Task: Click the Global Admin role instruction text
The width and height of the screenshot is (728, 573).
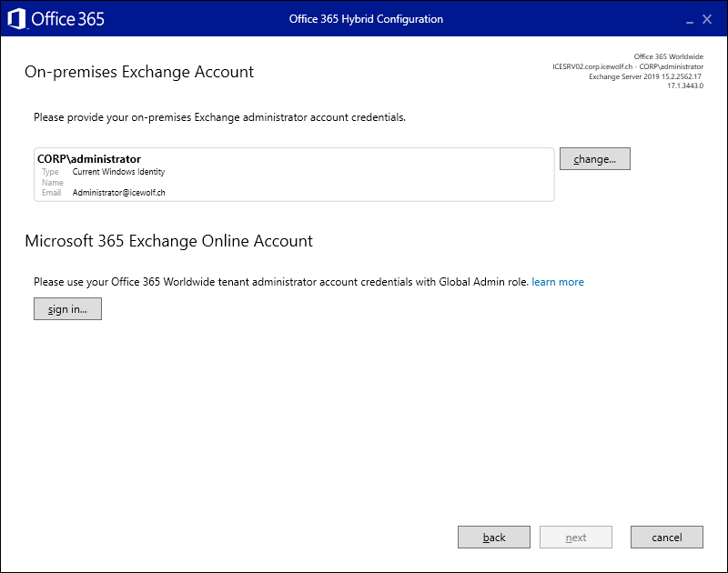Action: click(281, 282)
